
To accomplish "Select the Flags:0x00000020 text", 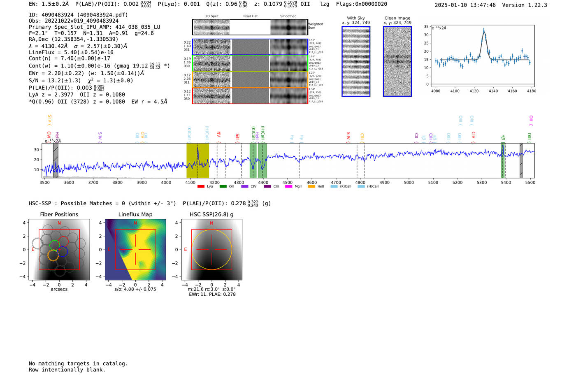I will coord(362,4).
